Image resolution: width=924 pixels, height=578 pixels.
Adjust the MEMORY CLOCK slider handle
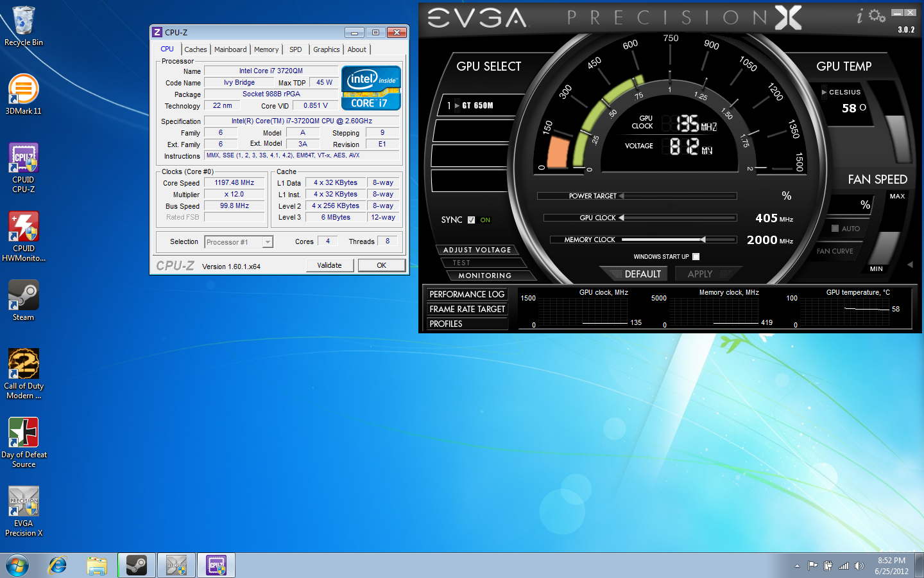pos(703,240)
